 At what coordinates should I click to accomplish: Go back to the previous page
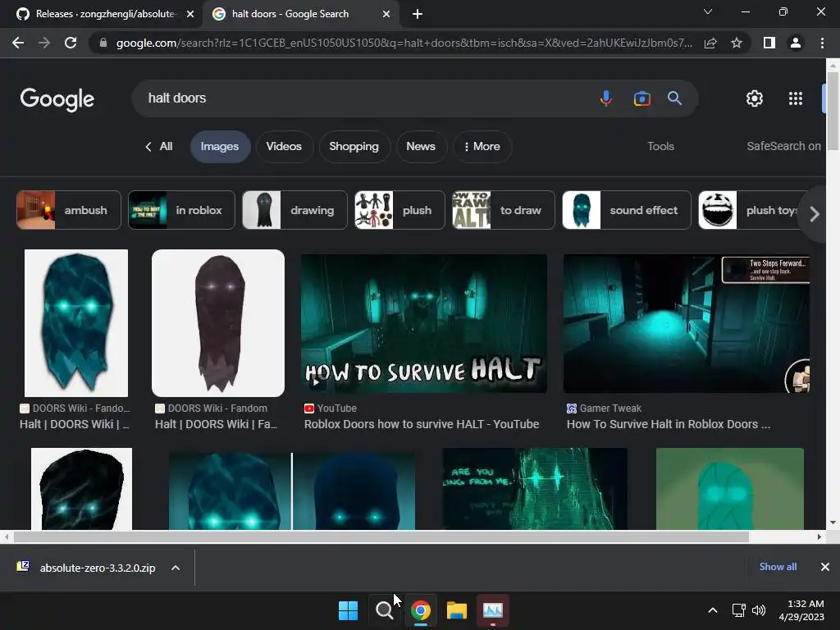pyautogui.click(x=18, y=43)
